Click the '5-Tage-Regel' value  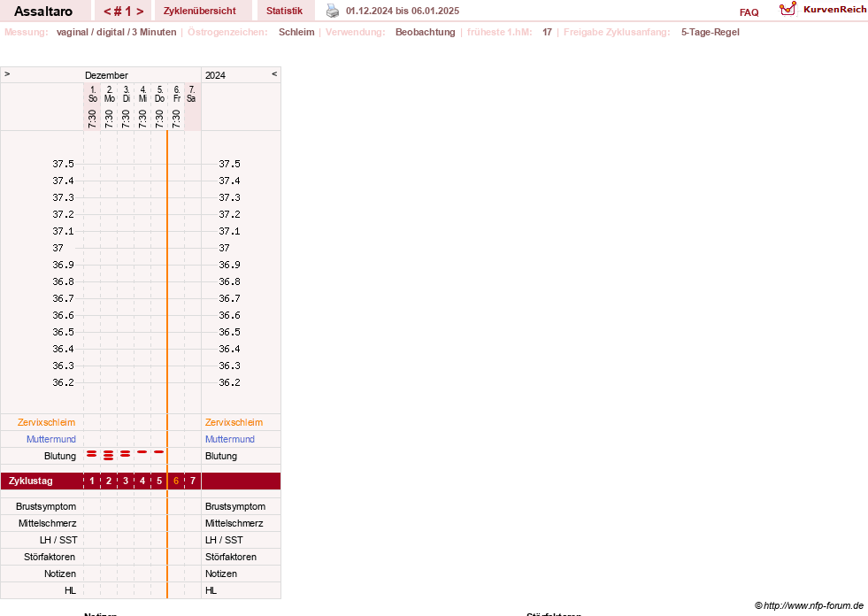pos(711,32)
